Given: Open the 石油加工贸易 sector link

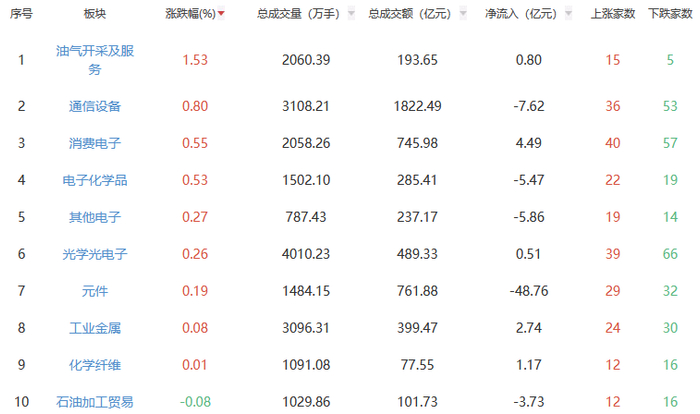Looking at the screenshot, I should (95, 402).
